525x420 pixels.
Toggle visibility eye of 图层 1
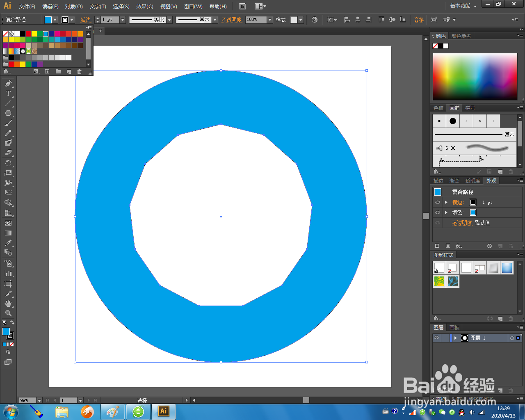[x=436, y=338]
